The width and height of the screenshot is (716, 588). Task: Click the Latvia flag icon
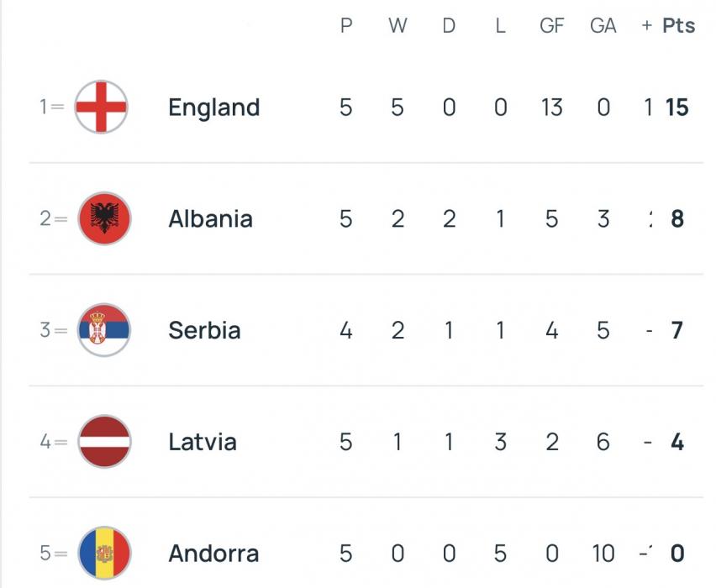coord(104,442)
